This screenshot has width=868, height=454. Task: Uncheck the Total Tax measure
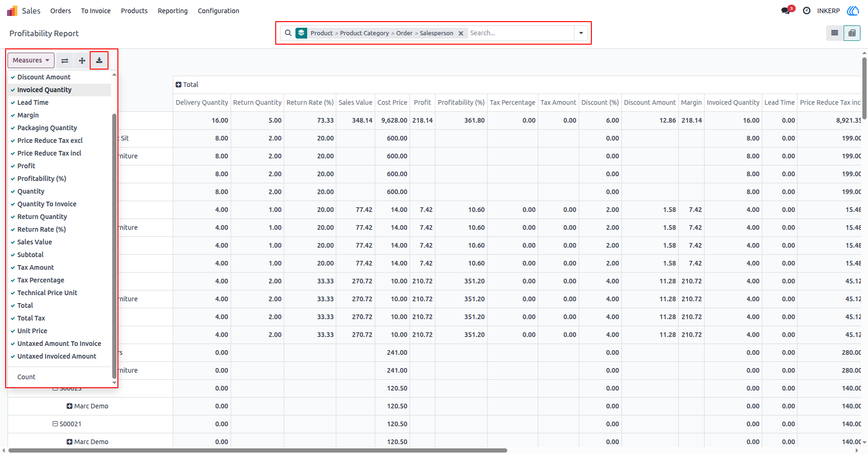click(x=59, y=318)
